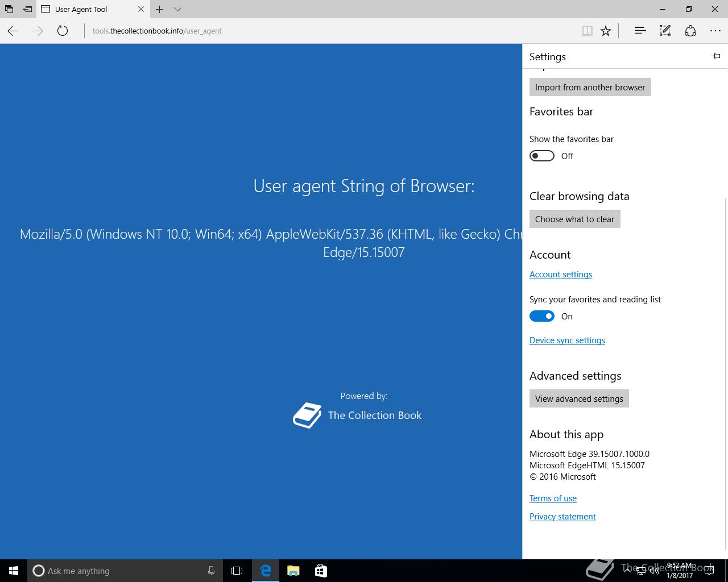This screenshot has height=582, width=728.
Task: Open the Windows Store from the taskbar
Action: [x=321, y=571]
